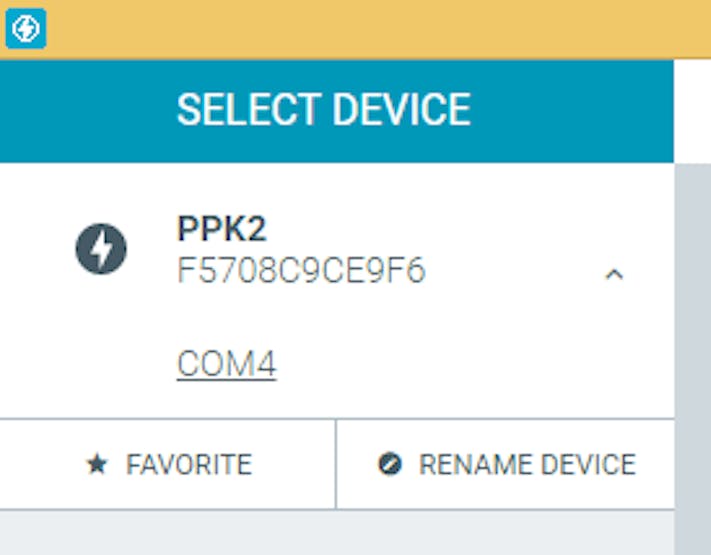Click the PPK2 lightning bolt device icon
The width and height of the screenshot is (711, 555).
point(101,249)
